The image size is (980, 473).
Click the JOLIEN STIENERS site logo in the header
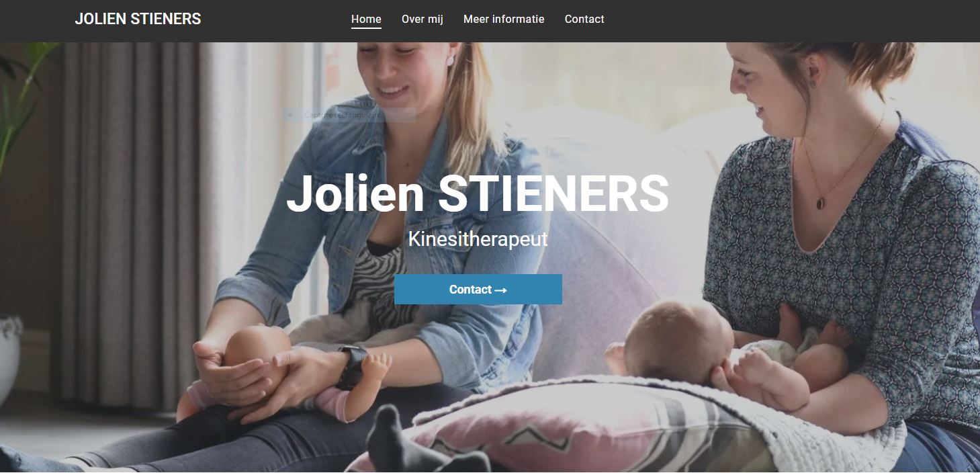tap(138, 19)
